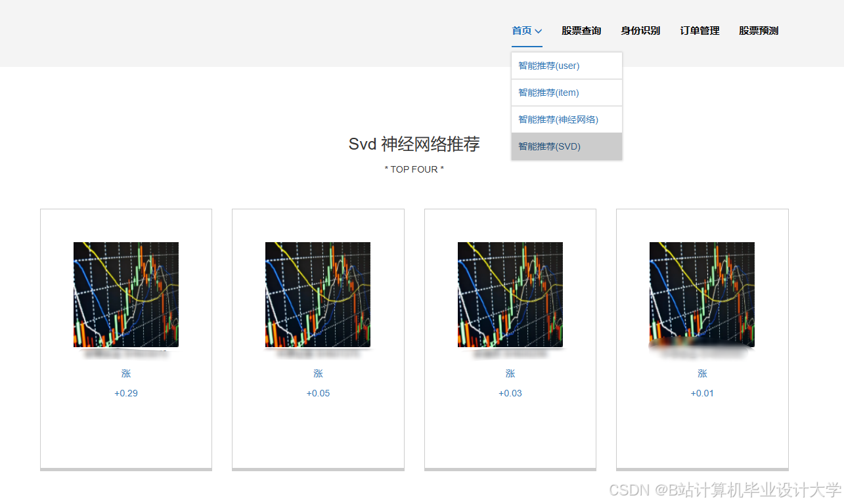Click the 涨 link under the first card

[x=125, y=373]
